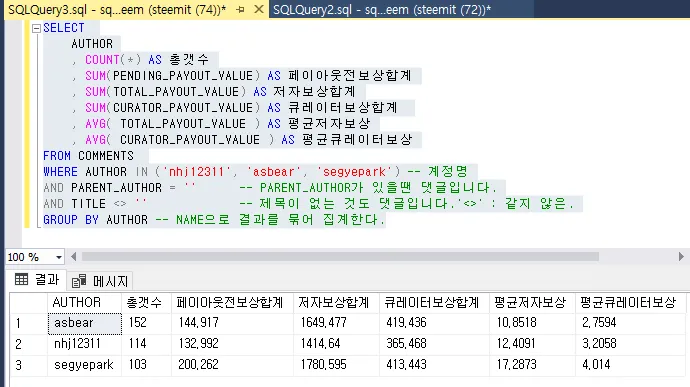This screenshot has width=690, height=387.
Task: Click the cell with value 200,262
Action: tap(232, 365)
